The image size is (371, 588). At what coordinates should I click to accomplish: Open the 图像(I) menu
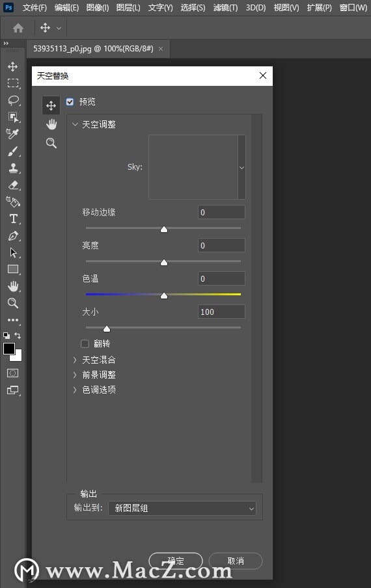97,8
